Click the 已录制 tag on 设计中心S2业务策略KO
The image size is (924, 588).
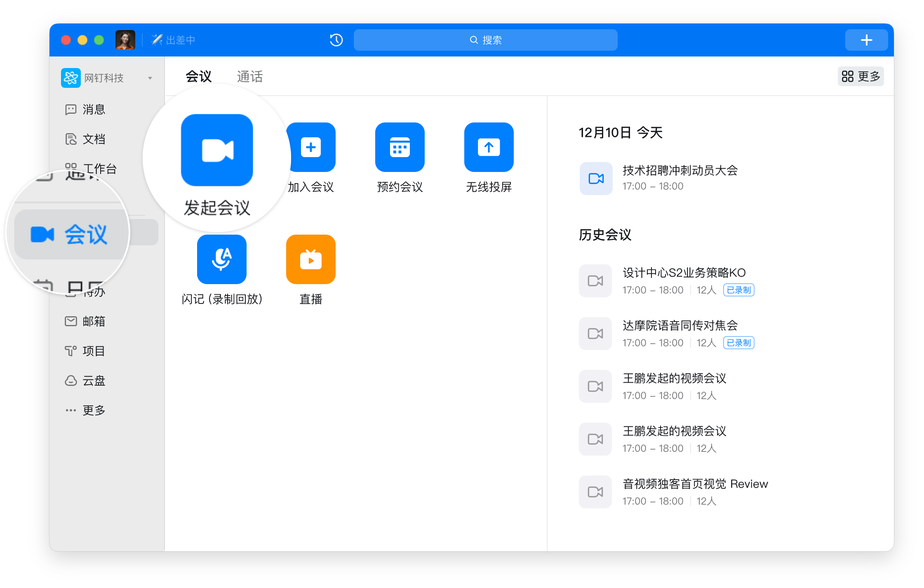coord(738,290)
